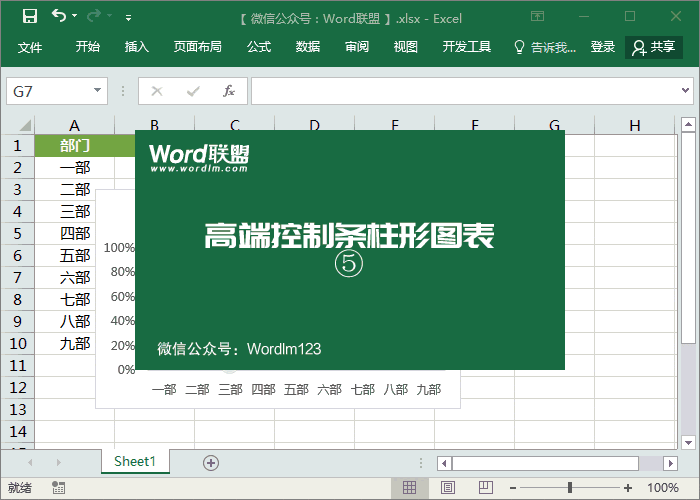700x500 pixels.
Task: Open the 开发工具 tab
Action: (x=467, y=46)
